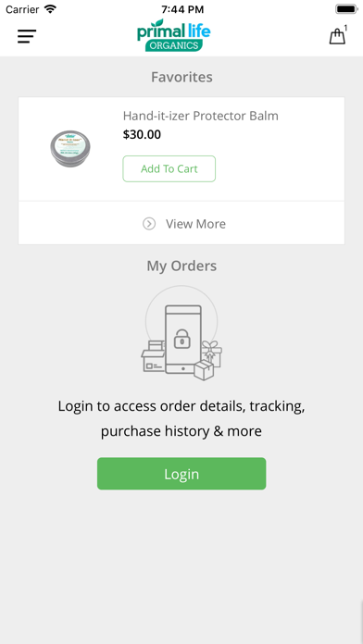Click the green Login button
The height and width of the screenshot is (644, 363).
point(181,474)
